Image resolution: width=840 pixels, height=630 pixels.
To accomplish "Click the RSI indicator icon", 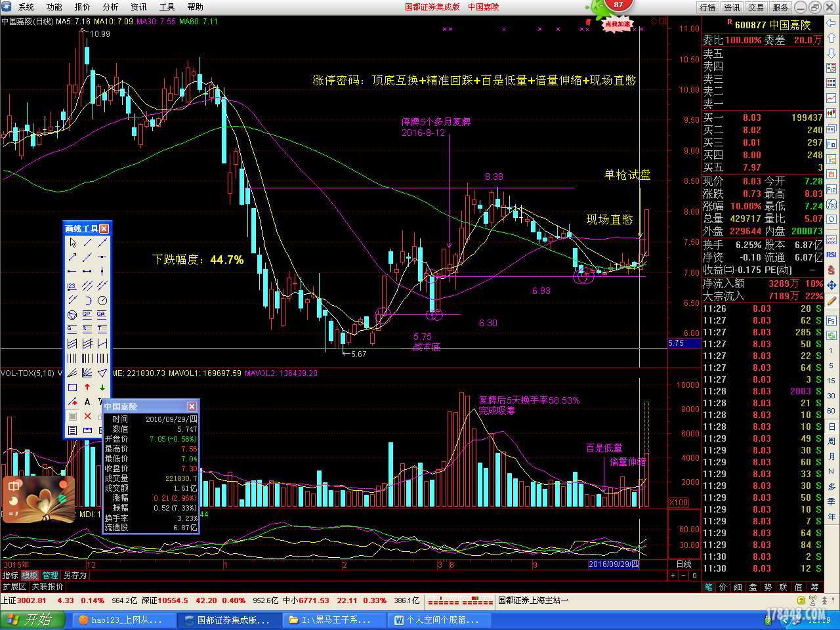I will [x=831, y=254].
